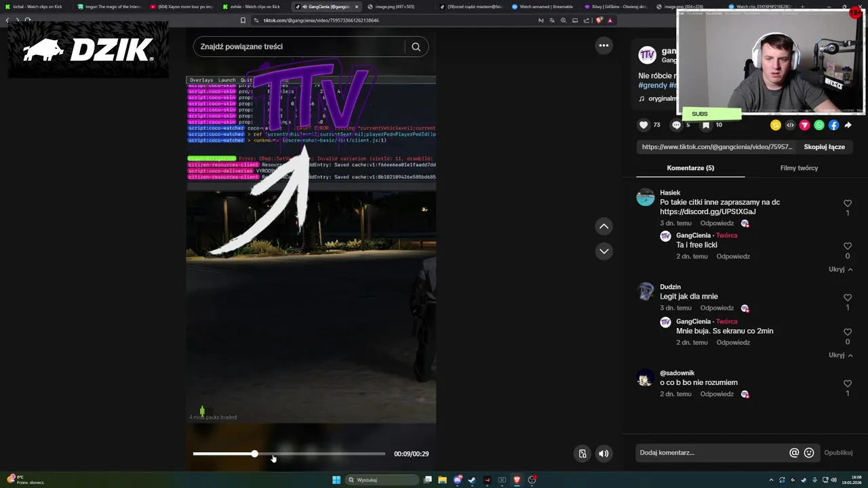This screenshot has width=868, height=488.
Task: Switch to the Filmy twórcy tab
Action: coord(799,168)
